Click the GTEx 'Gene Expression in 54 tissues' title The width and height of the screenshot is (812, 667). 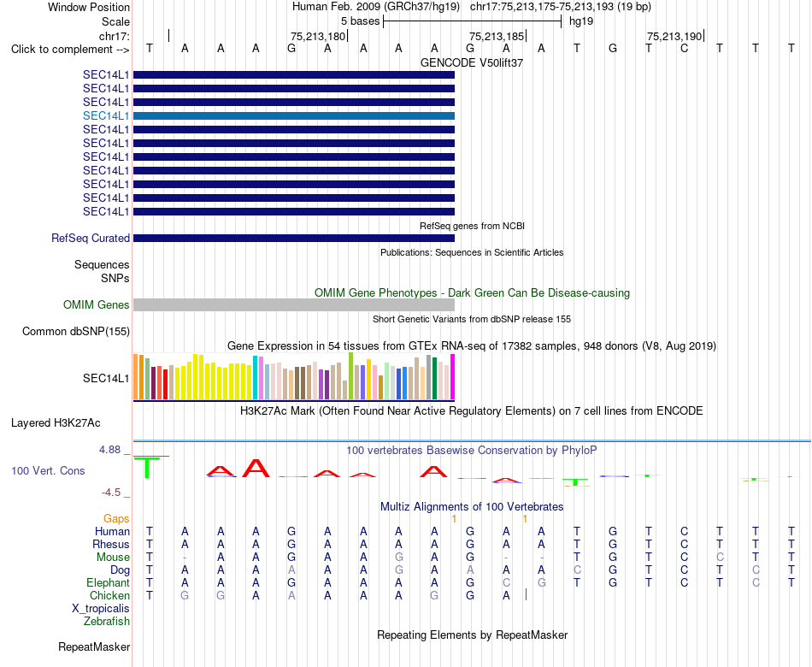(472, 345)
